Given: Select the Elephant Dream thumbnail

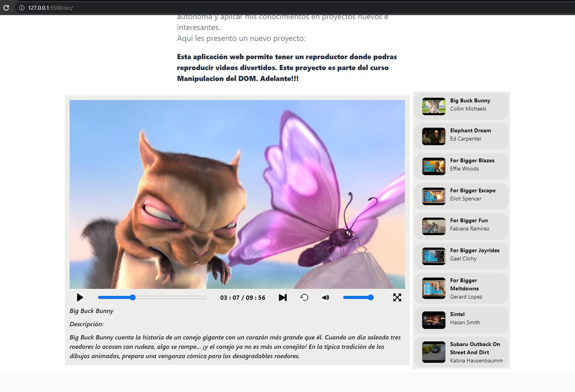Looking at the screenshot, I should pos(434,137).
